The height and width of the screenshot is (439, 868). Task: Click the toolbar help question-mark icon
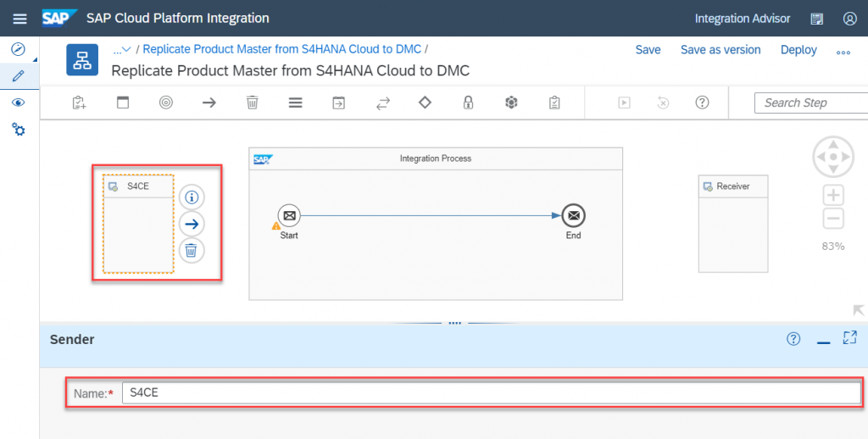tap(703, 103)
